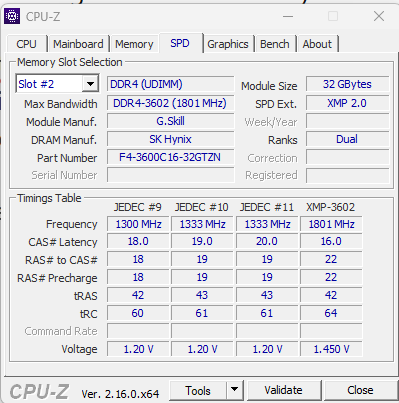Click the Module Size label

pyautogui.click(x=269, y=86)
